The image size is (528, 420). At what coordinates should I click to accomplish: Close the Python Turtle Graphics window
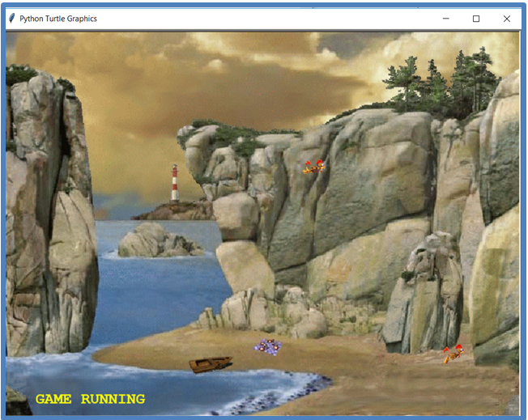tap(507, 19)
